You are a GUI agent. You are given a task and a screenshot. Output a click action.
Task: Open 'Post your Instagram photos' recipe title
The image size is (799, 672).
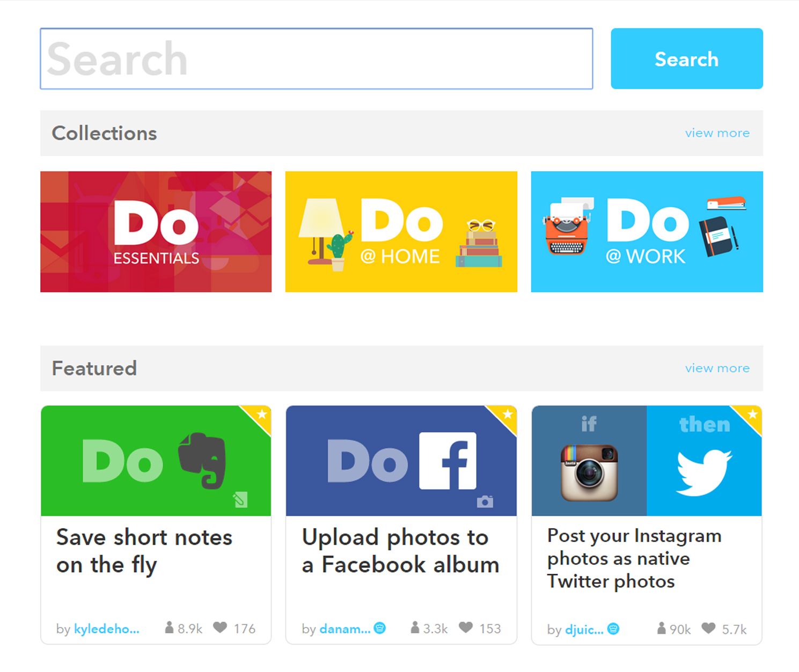[634, 559]
